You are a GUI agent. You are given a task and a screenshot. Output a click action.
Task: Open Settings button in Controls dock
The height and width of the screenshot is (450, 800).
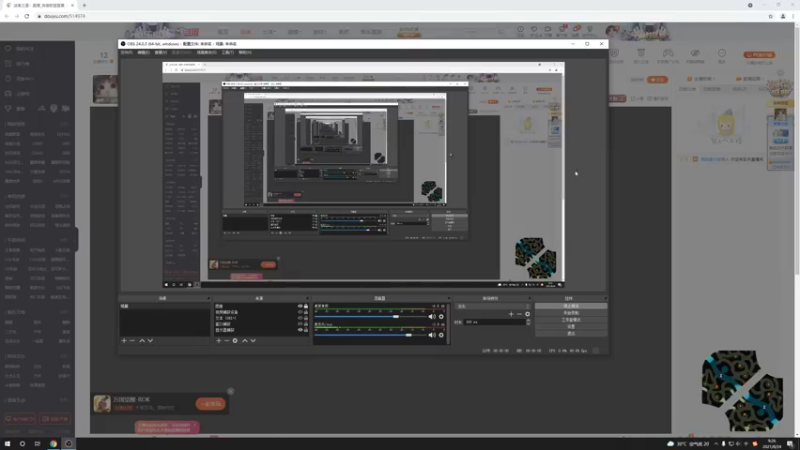click(571, 327)
